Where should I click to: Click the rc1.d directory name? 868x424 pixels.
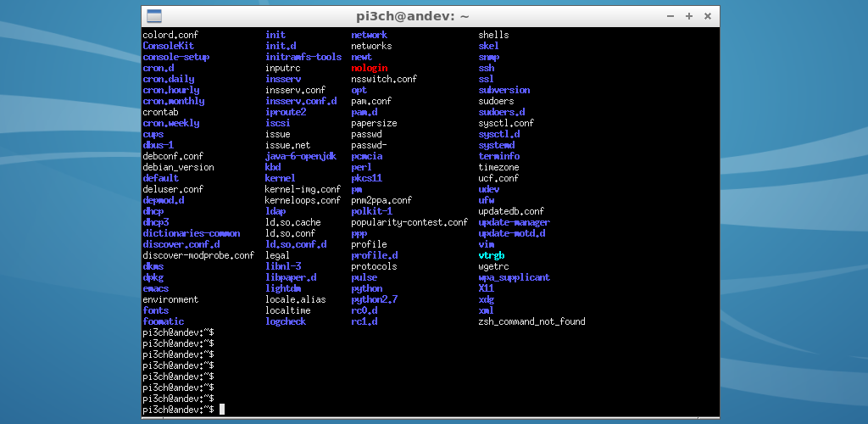[x=364, y=321]
